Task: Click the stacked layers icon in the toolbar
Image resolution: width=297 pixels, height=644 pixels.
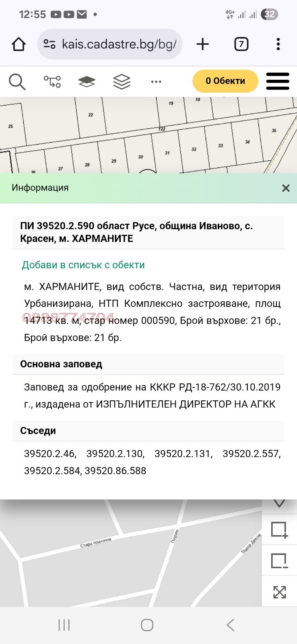Action: (x=121, y=81)
